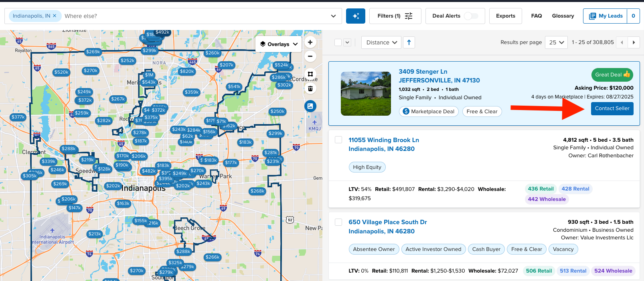This screenshot has height=281, width=644.
Task: View the 524 Wholesale comps
Action: pyautogui.click(x=613, y=271)
